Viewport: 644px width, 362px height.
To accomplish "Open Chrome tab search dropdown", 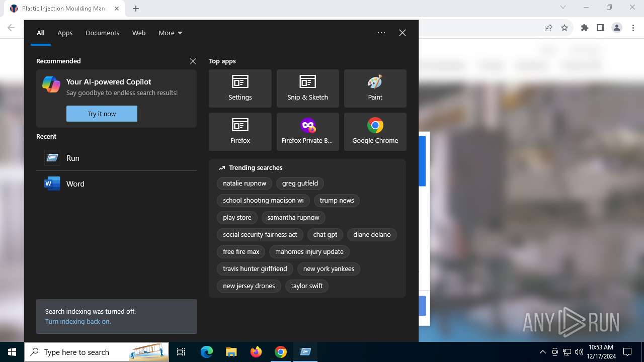I will point(563,8).
